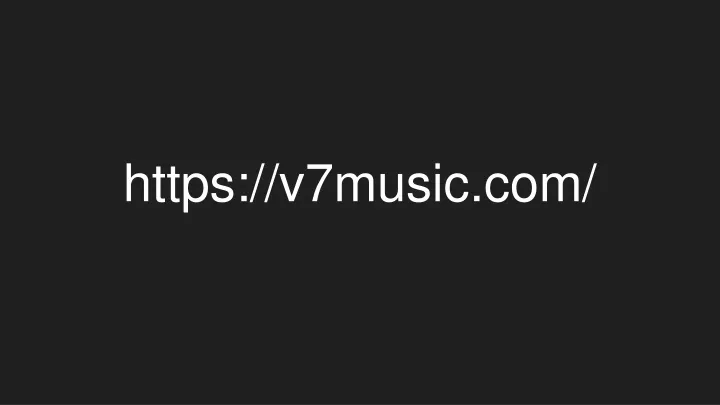Click the dot before com
Image resolution: width=720 pixels, height=405 pixels.
[x=476, y=199]
